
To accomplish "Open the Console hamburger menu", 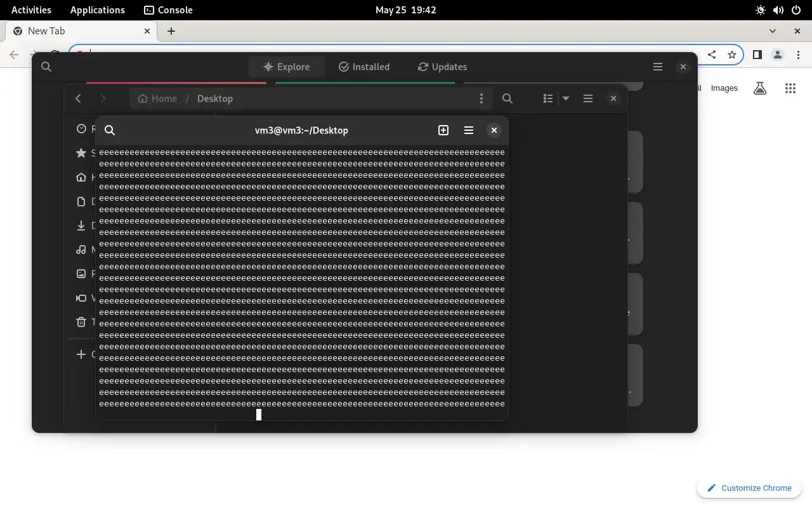I will click(469, 130).
